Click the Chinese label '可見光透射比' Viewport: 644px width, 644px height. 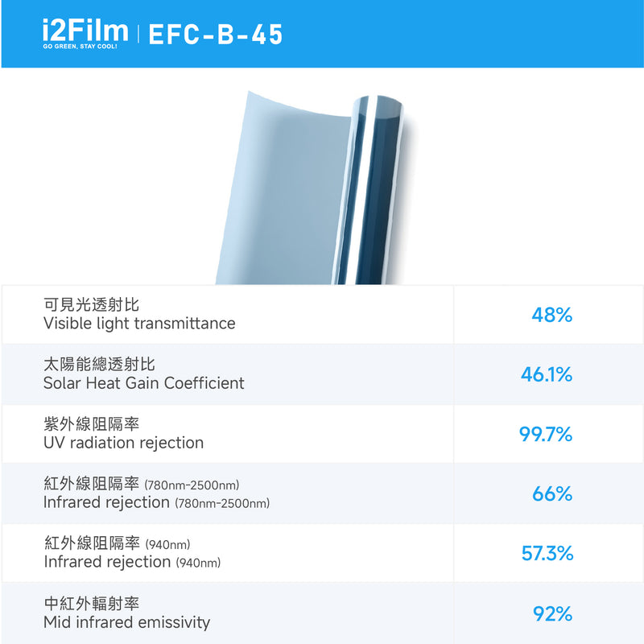[x=91, y=305]
